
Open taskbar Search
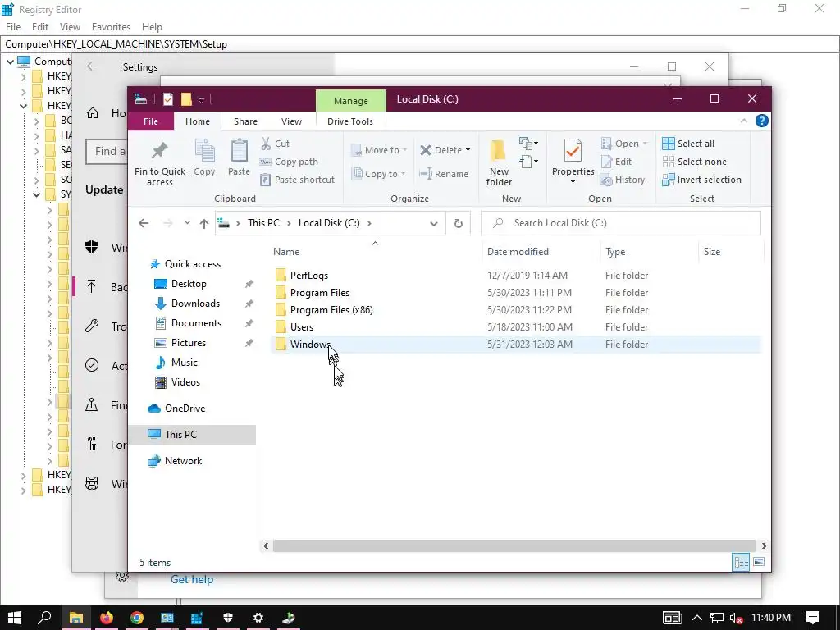(x=44, y=618)
